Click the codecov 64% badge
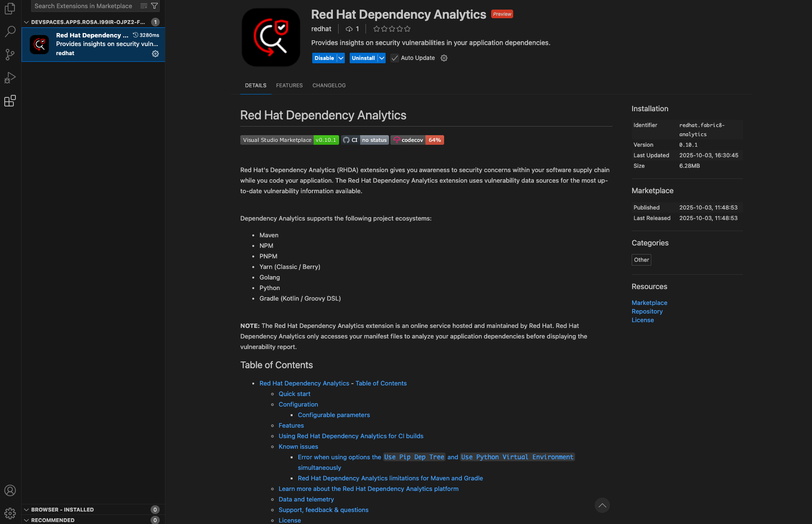812x524 pixels. tap(417, 140)
